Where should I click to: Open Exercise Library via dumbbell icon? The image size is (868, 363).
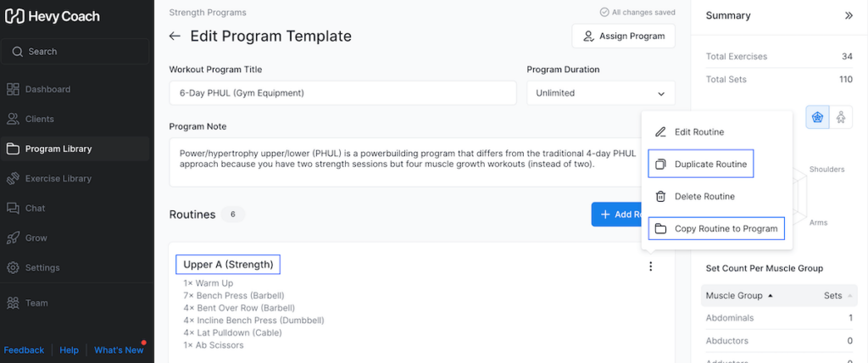pyautogui.click(x=13, y=178)
